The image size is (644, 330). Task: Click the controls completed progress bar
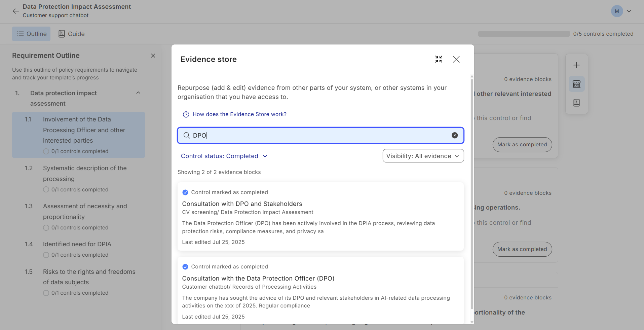coord(524,34)
